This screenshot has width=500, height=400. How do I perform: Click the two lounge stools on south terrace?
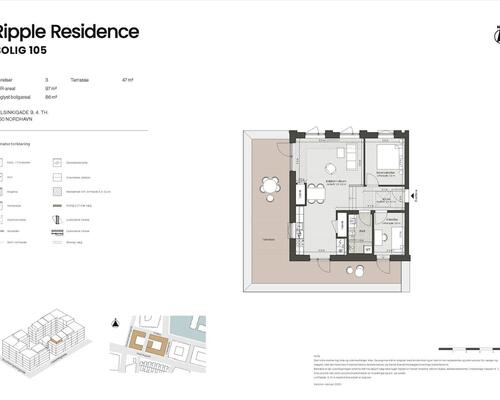tap(355, 270)
